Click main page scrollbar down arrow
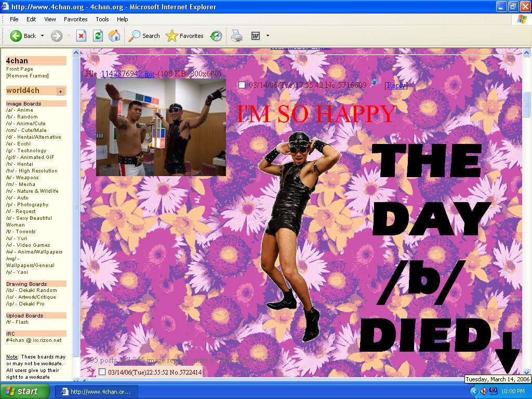Image resolution: width=532 pixels, height=399 pixels. (526, 372)
